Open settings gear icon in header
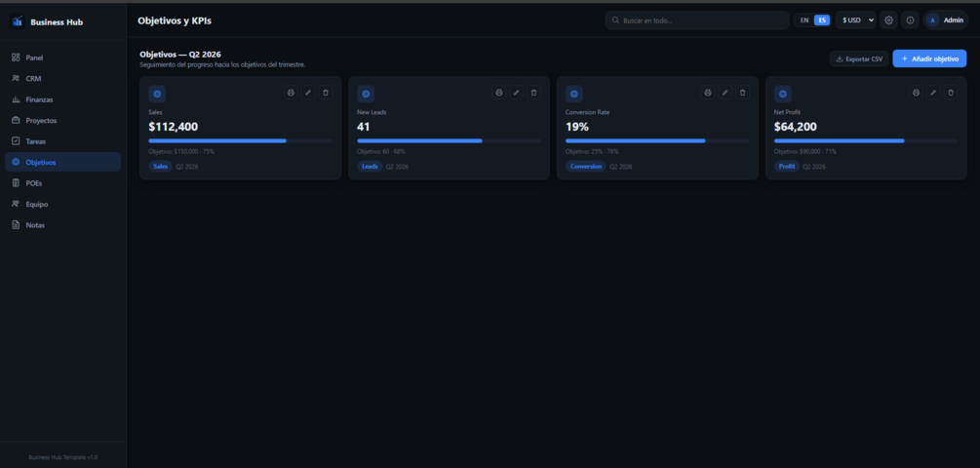Viewport: 980px width, 468px height. 888,20
